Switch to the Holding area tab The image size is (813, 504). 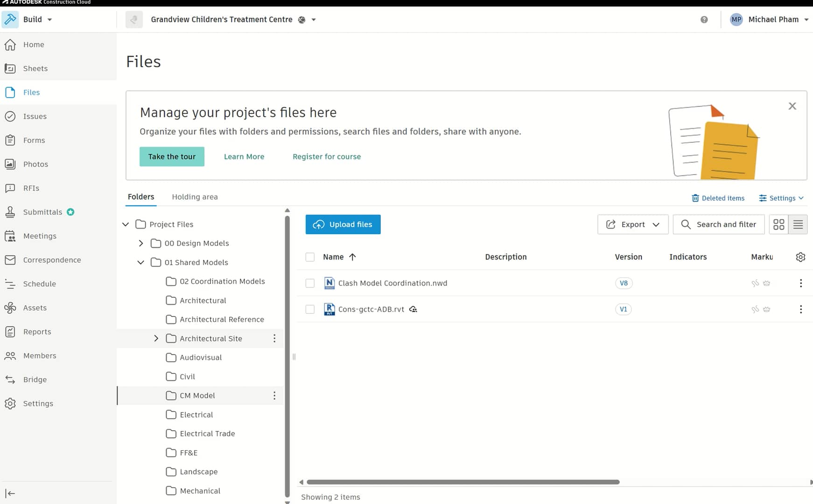tap(195, 196)
